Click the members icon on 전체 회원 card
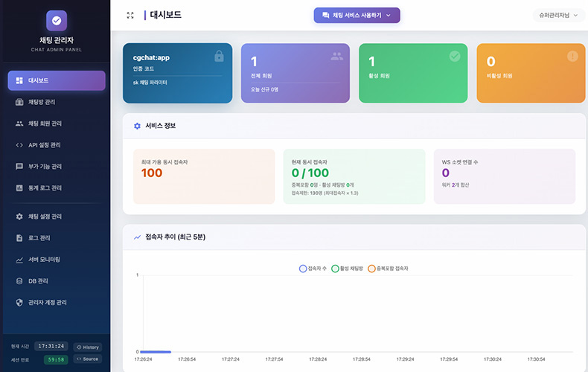588x372 pixels. [x=336, y=57]
